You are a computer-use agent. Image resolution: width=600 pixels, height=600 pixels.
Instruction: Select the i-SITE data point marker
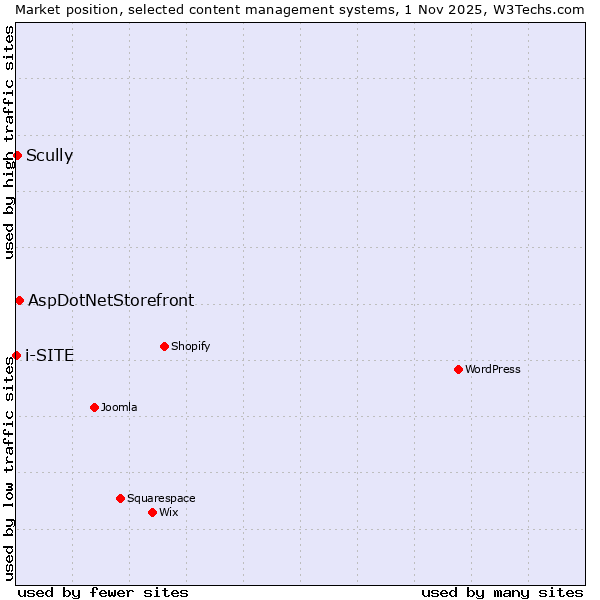pyautogui.click(x=16, y=355)
